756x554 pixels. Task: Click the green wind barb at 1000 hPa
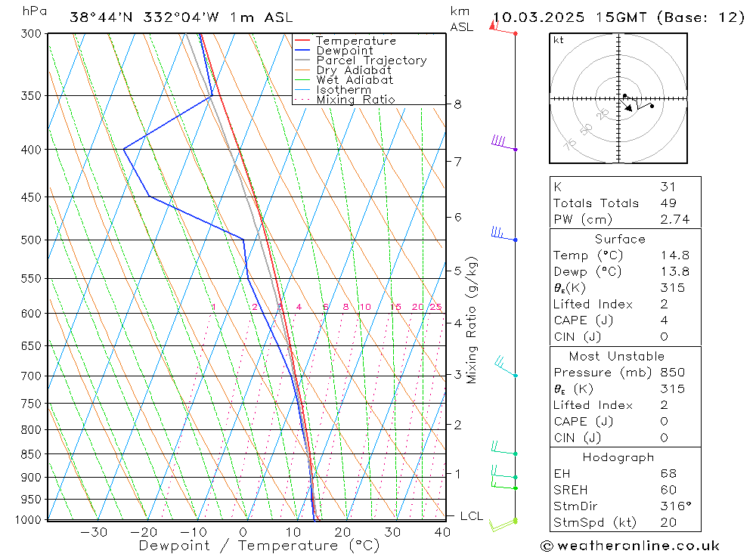click(x=503, y=525)
